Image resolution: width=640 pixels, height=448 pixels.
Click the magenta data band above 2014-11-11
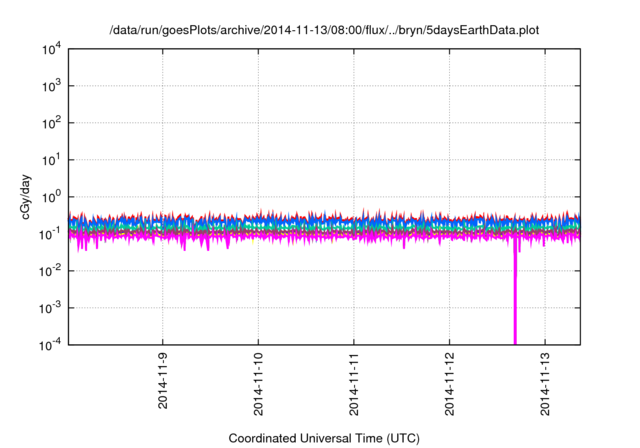coord(353,237)
